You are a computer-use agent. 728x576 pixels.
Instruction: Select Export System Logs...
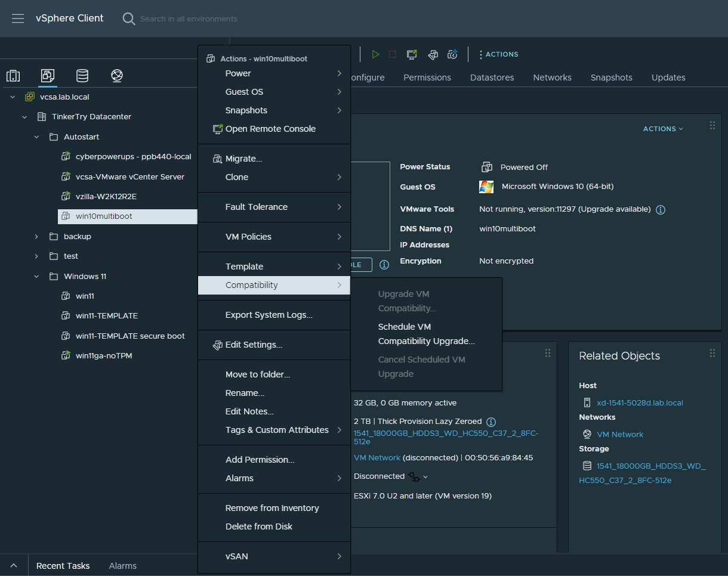pyautogui.click(x=274, y=315)
